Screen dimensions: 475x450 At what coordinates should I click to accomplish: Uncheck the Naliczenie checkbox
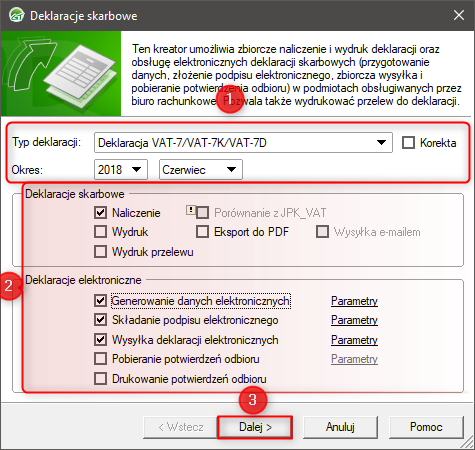coord(100,212)
